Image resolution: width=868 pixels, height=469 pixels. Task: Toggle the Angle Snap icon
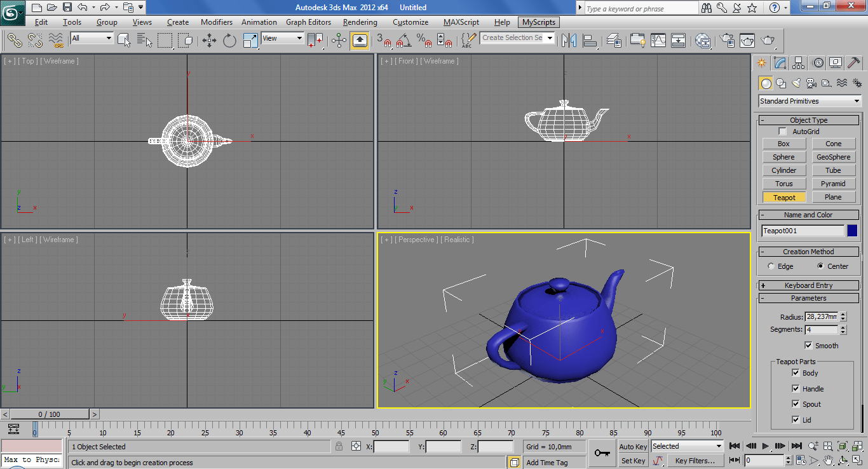tap(402, 41)
